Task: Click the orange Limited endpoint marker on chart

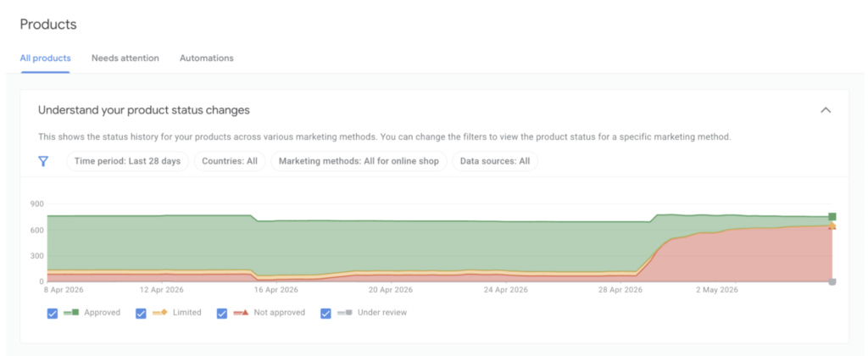Action: click(832, 225)
